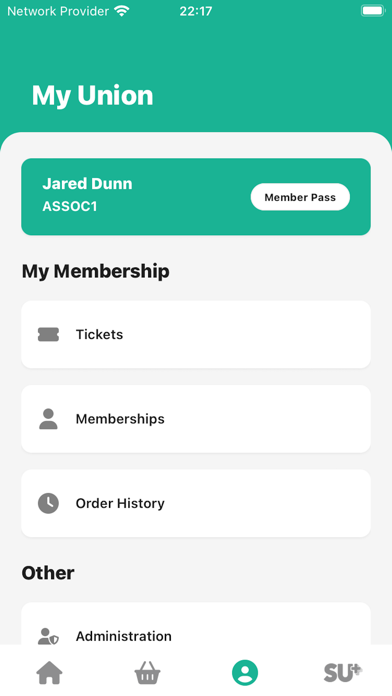Tap the Jared Dunn name
Image resolution: width=392 pixels, height=696 pixels.
(87, 184)
